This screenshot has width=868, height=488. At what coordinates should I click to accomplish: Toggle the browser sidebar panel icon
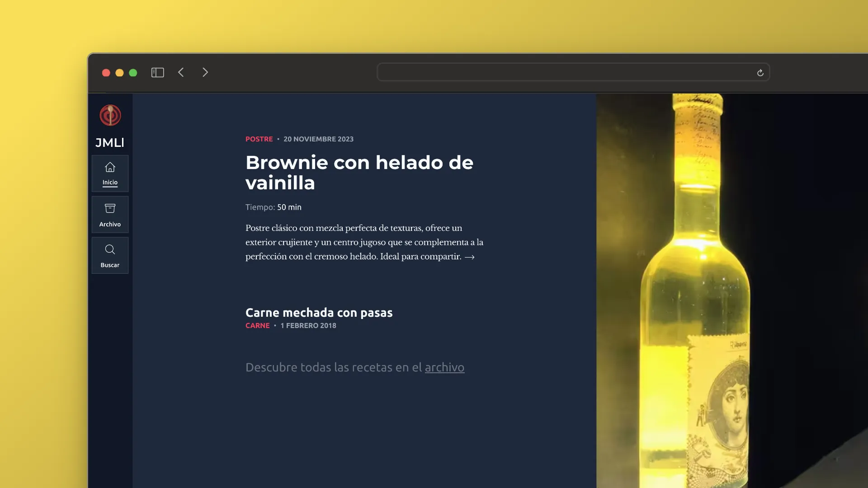(x=157, y=72)
